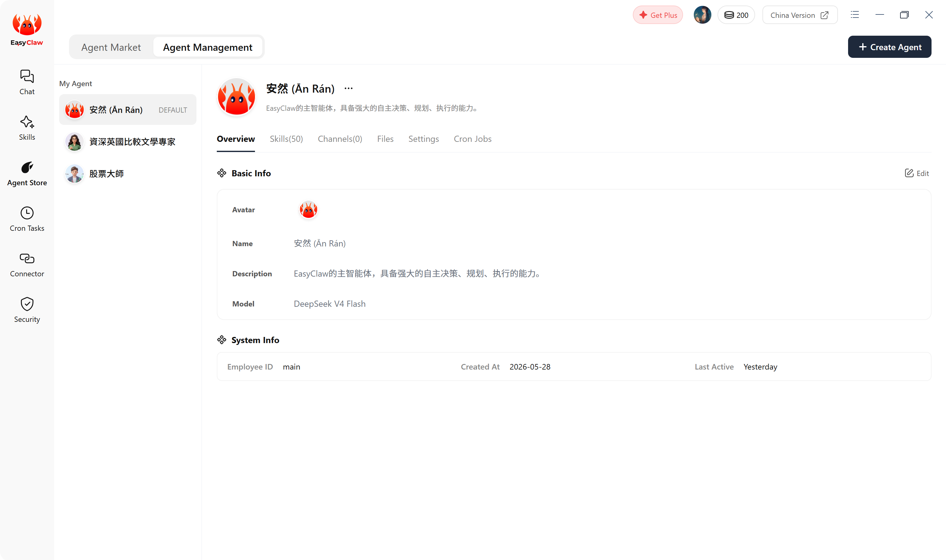
Task: Click the System Info section icon
Action: pos(222,340)
